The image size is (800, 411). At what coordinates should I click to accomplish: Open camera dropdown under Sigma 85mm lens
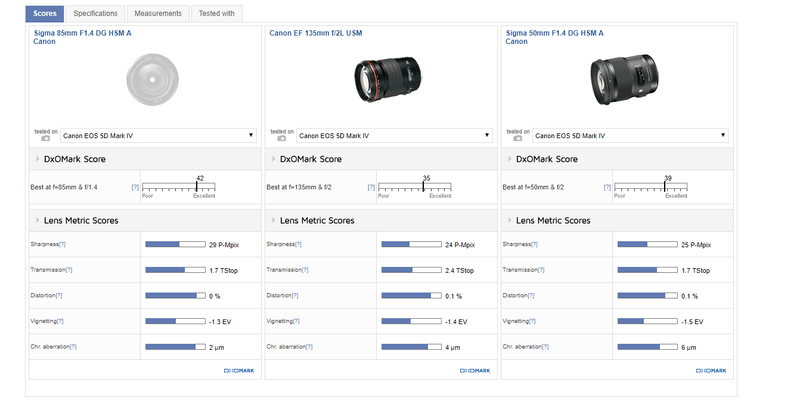pyautogui.click(x=158, y=135)
